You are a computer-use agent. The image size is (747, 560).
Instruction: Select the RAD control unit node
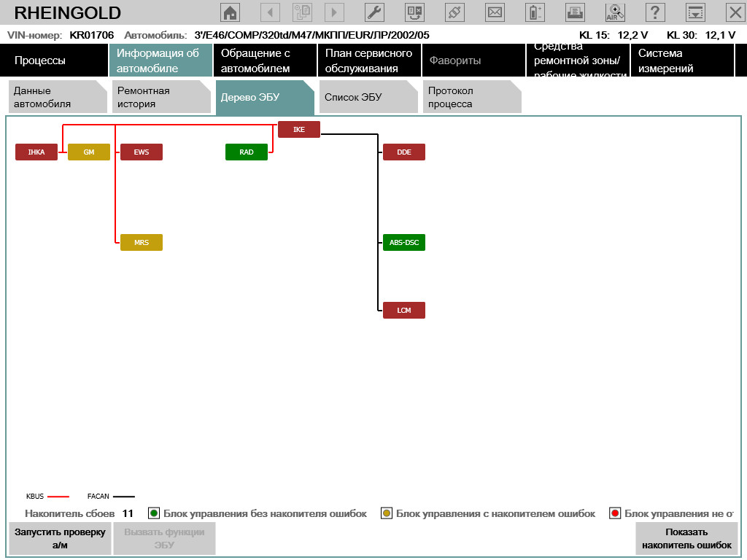coord(247,152)
